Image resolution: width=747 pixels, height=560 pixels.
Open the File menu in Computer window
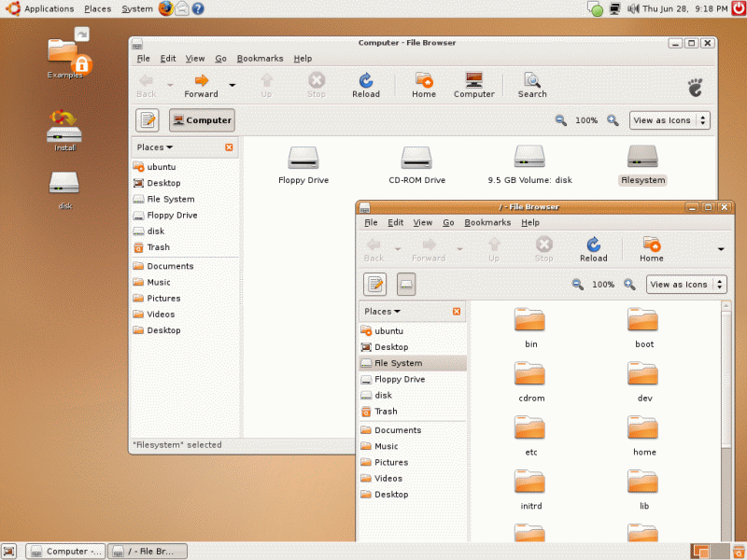click(x=144, y=58)
